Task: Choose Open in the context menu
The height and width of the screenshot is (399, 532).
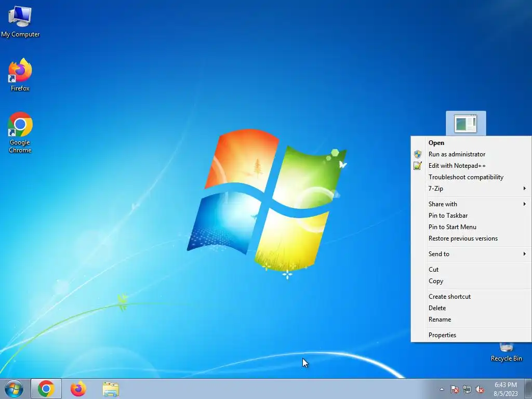Action: pyautogui.click(x=471, y=143)
